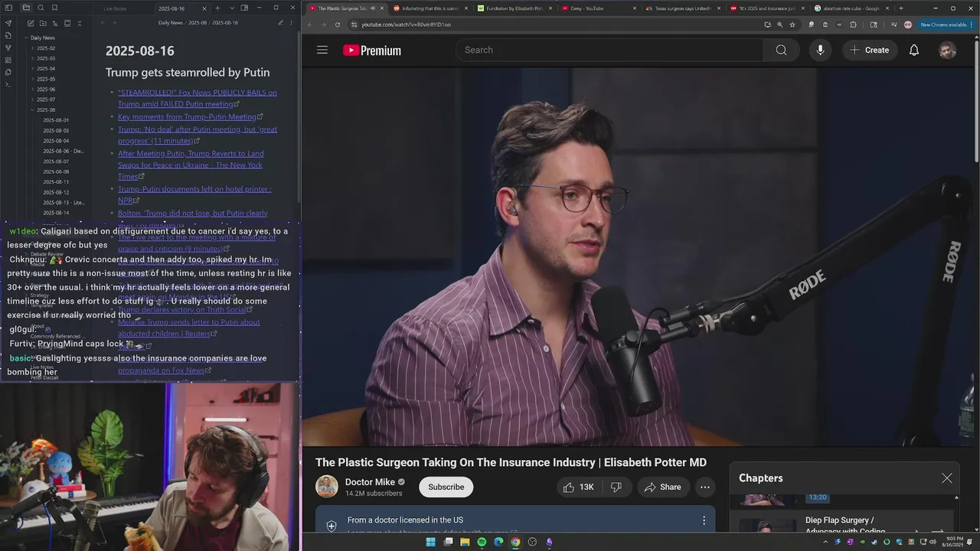This screenshot has height=551, width=980.
Task: Open YouTube notifications bell
Action: (914, 50)
